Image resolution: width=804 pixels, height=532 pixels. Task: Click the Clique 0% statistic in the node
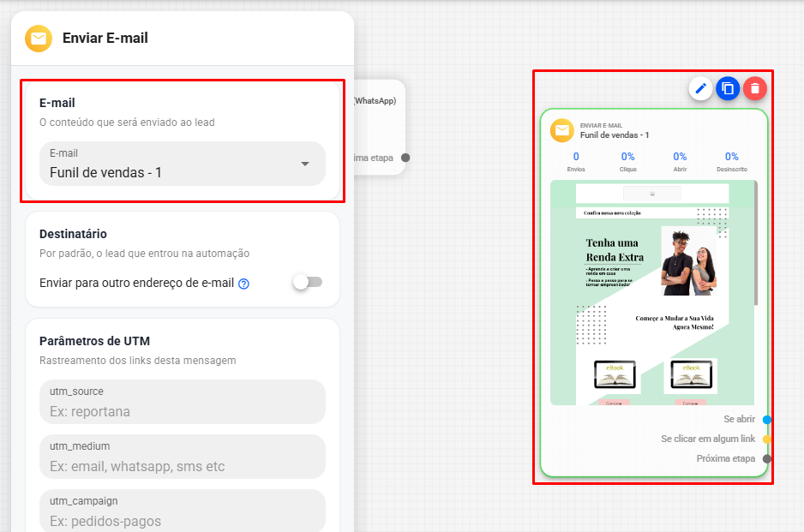click(x=627, y=161)
